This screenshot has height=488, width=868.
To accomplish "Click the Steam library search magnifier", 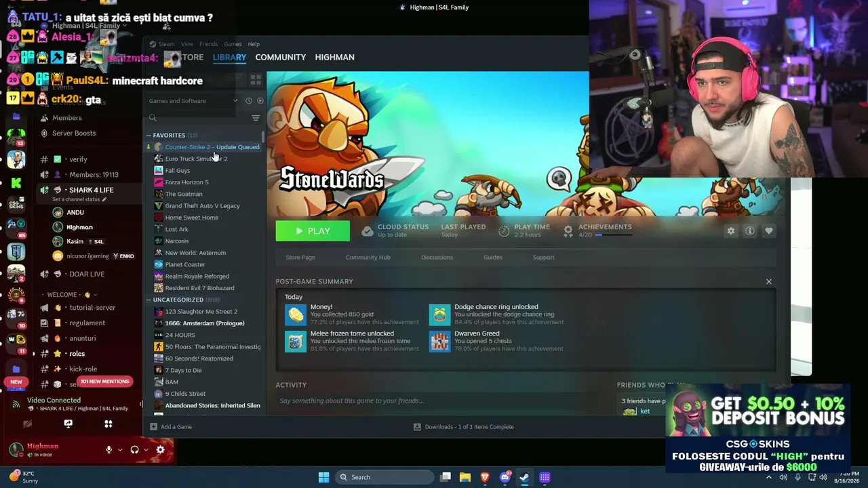I will coord(153,118).
